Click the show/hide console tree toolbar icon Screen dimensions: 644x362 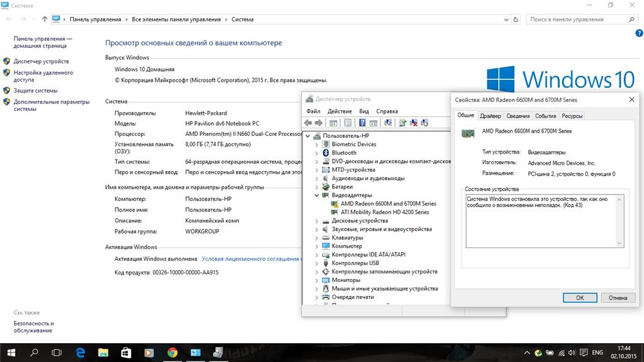(333, 123)
